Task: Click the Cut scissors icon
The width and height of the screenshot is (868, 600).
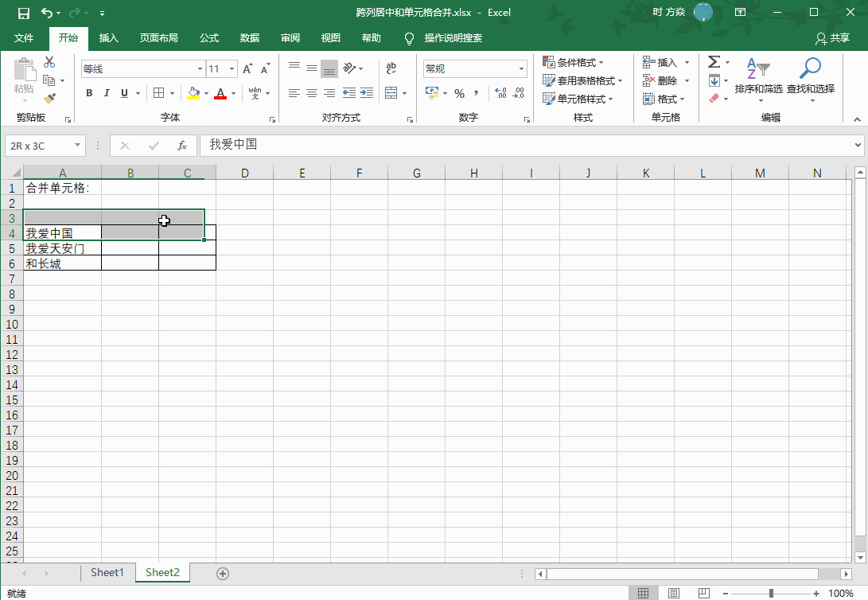Action: click(x=49, y=62)
